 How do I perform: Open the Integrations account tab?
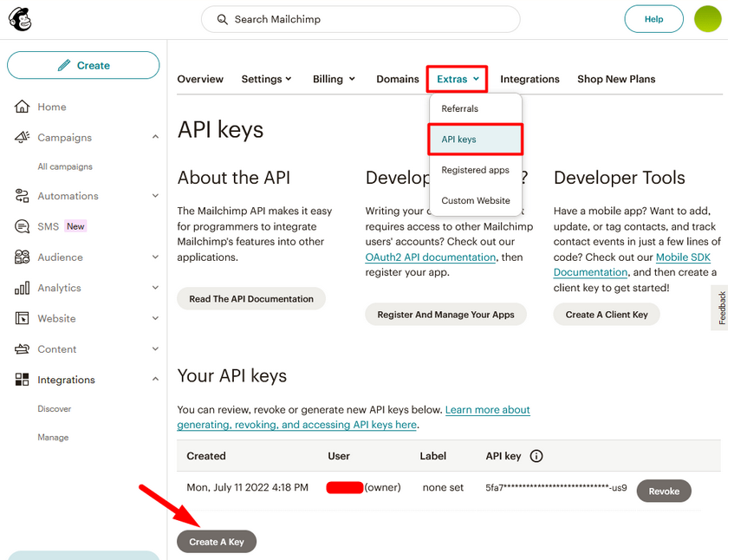[x=529, y=79]
